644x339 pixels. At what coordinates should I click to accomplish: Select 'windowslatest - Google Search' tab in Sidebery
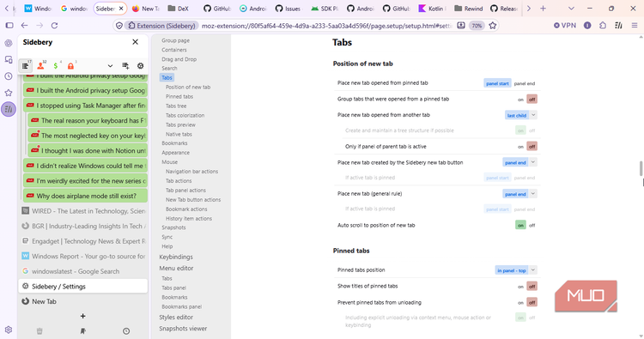(83, 271)
